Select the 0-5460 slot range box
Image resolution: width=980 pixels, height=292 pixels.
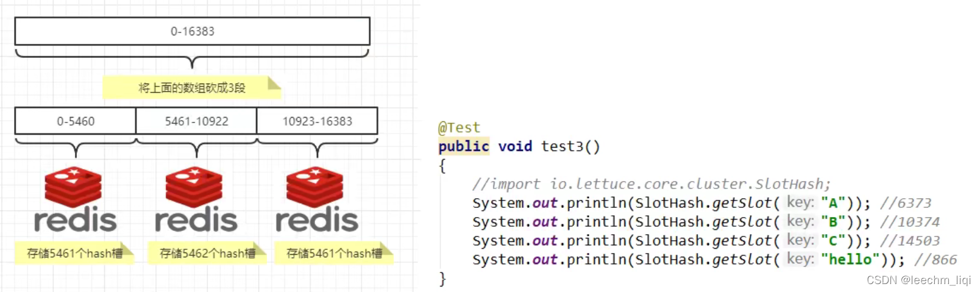pyautogui.click(x=76, y=121)
